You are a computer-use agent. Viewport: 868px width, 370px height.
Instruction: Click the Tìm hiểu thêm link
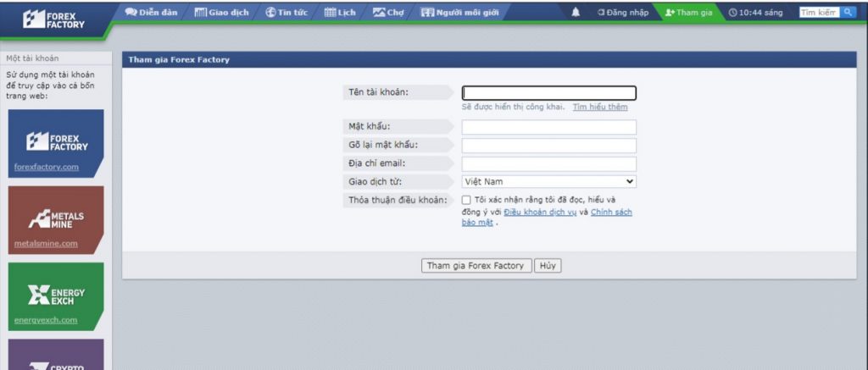600,108
